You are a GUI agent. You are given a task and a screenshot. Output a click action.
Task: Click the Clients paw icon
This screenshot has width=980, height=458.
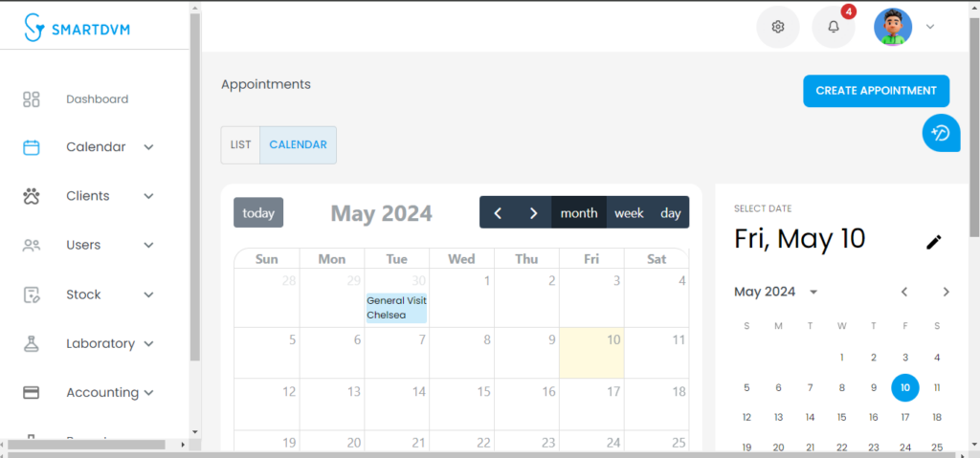(32, 196)
